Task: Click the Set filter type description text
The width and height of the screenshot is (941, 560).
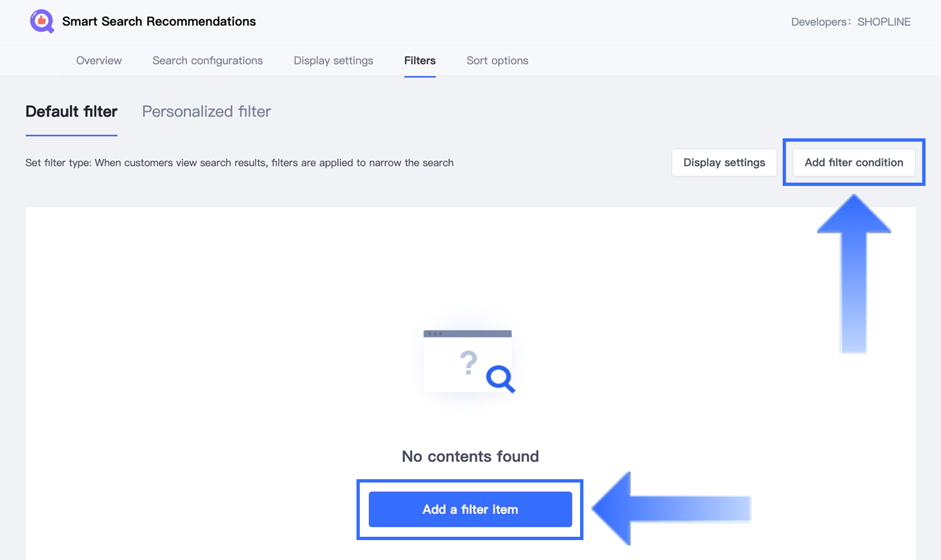Action: (239, 163)
